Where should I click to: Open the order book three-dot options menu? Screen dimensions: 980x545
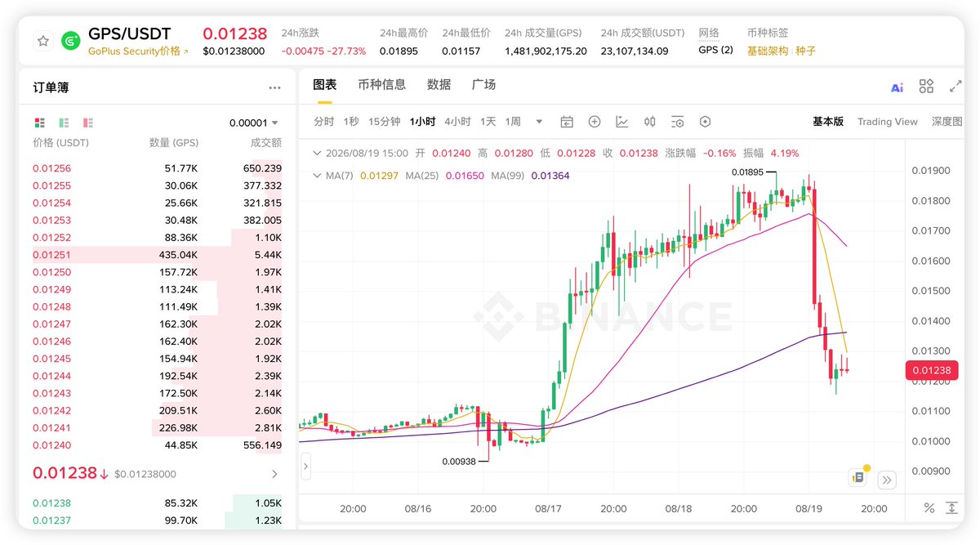coord(274,87)
